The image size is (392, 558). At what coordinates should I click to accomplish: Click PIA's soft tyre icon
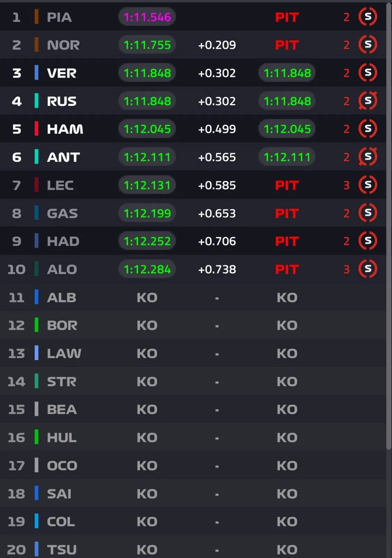[x=368, y=17]
